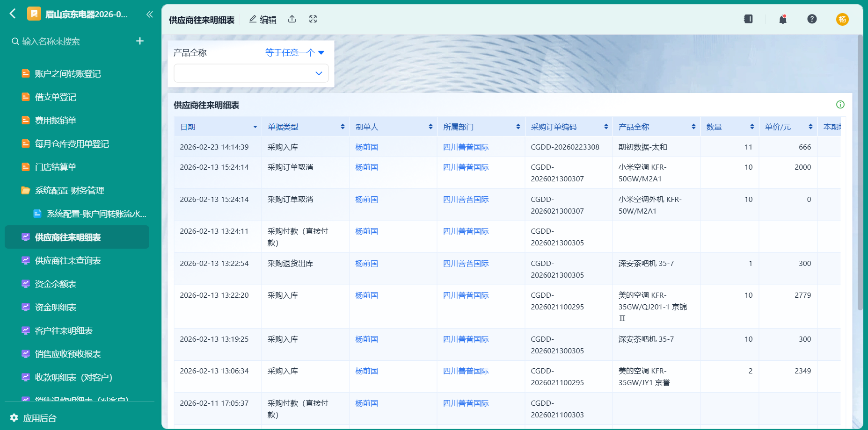Open the notebook icon in top bar

point(748,19)
